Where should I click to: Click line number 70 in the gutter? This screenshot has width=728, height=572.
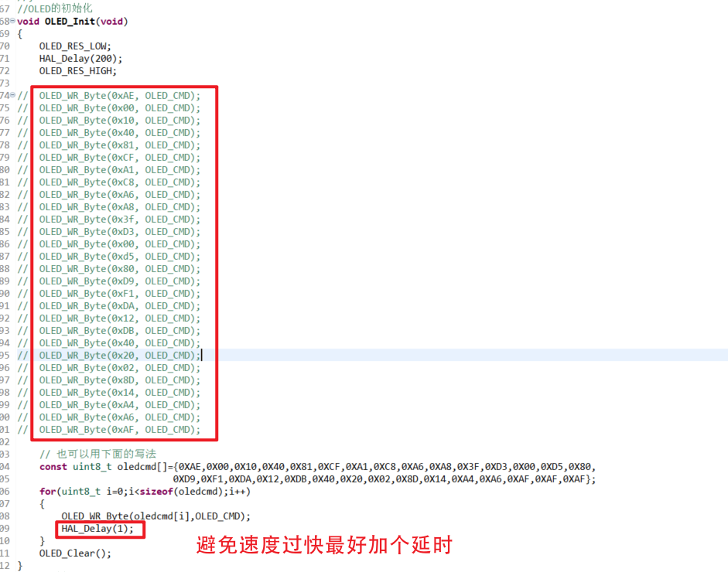tap(5, 46)
